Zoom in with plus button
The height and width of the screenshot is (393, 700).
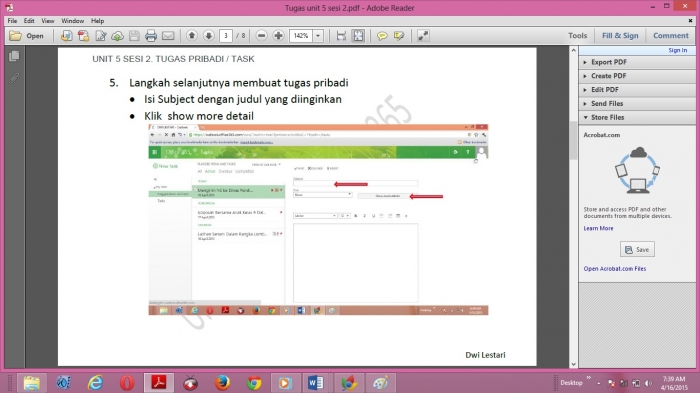(278, 36)
